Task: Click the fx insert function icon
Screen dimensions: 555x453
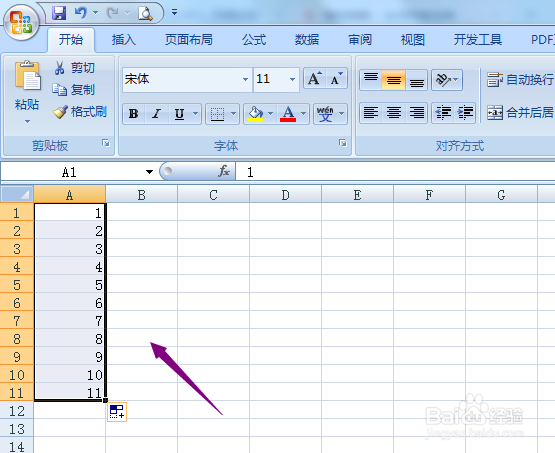Action: (x=224, y=171)
